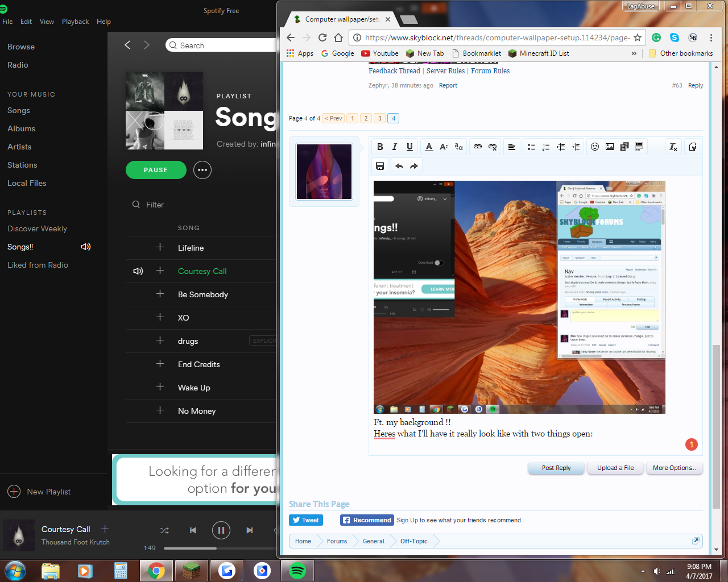Open text alignment option in editor
Image resolution: width=728 pixels, height=582 pixels.
click(x=512, y=147)
